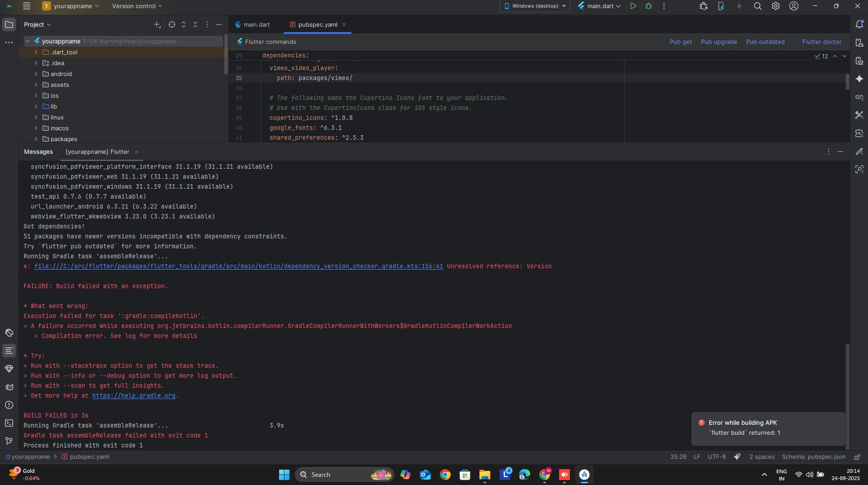Click the Run (green play) button
868x485 pixels.
point(633,6)
